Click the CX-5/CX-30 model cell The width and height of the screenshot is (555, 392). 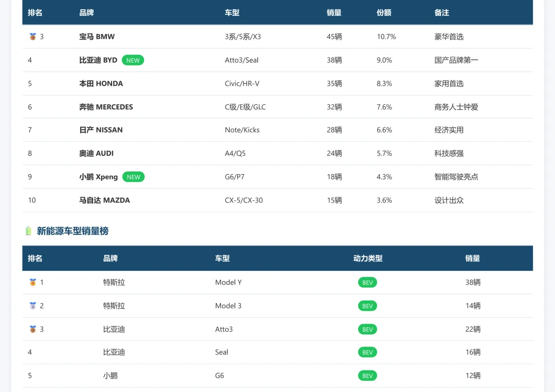pos(244,200)
